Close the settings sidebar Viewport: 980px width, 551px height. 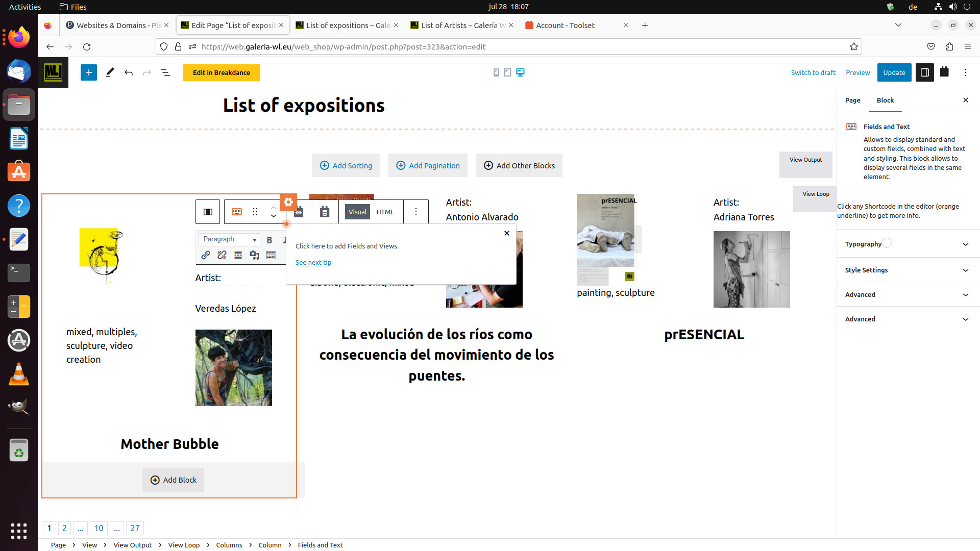pos(965,100)
